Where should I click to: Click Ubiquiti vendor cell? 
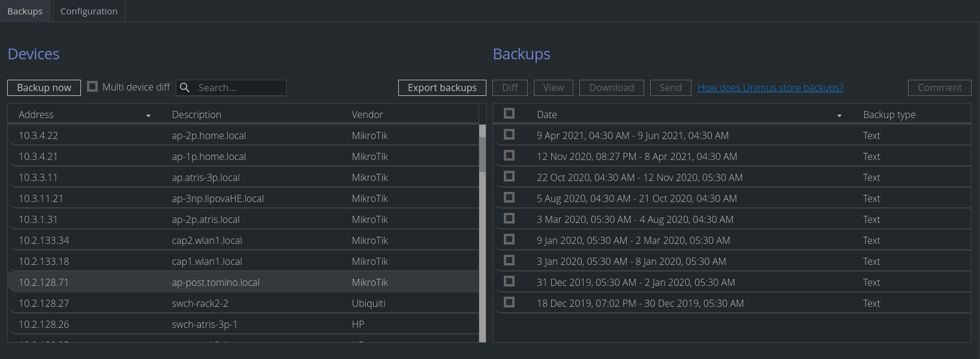coord(368,303)
